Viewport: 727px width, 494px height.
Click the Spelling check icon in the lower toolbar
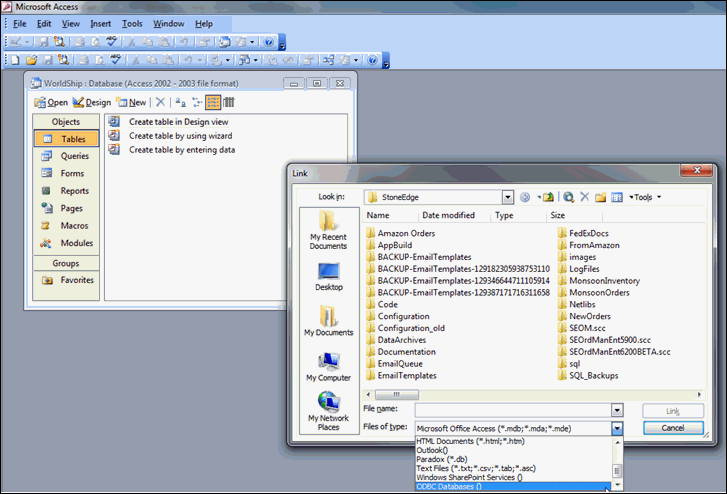click(x=115, y=60)
